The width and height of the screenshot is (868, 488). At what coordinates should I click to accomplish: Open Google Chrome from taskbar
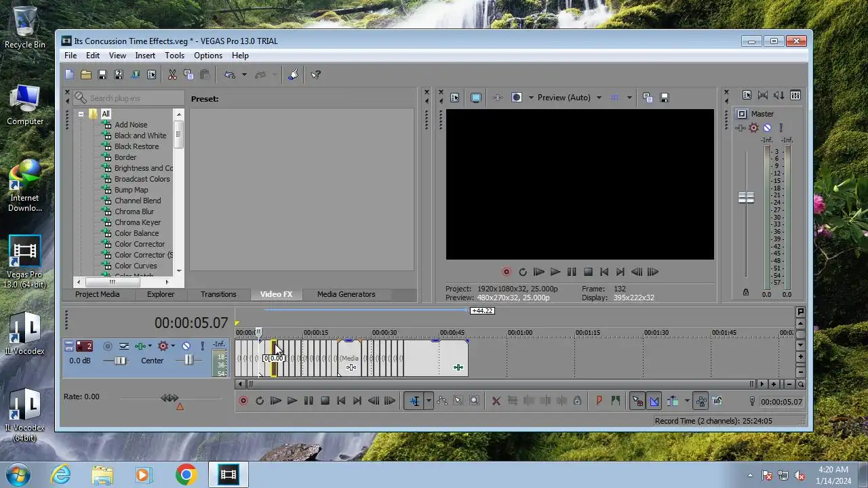click(186, 474)
